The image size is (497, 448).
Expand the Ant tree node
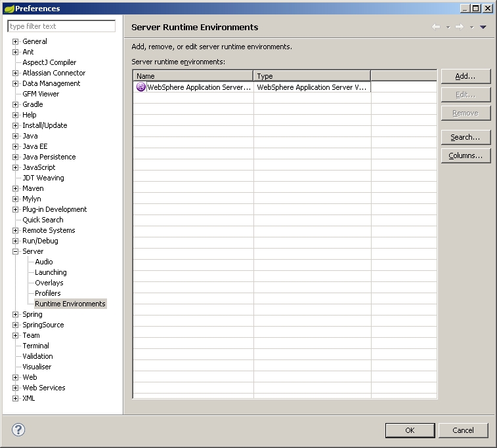point(15,52)
